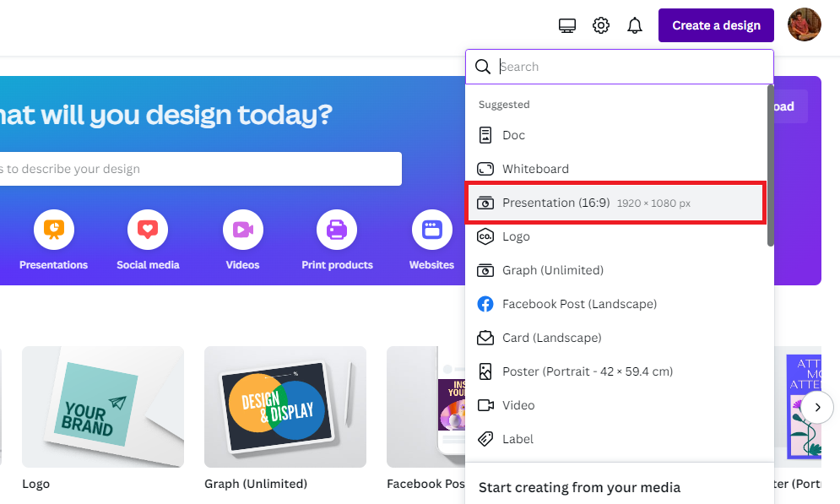840x504 pixels.
Task: Open settings gear icon
Action: tap(601, 25)
